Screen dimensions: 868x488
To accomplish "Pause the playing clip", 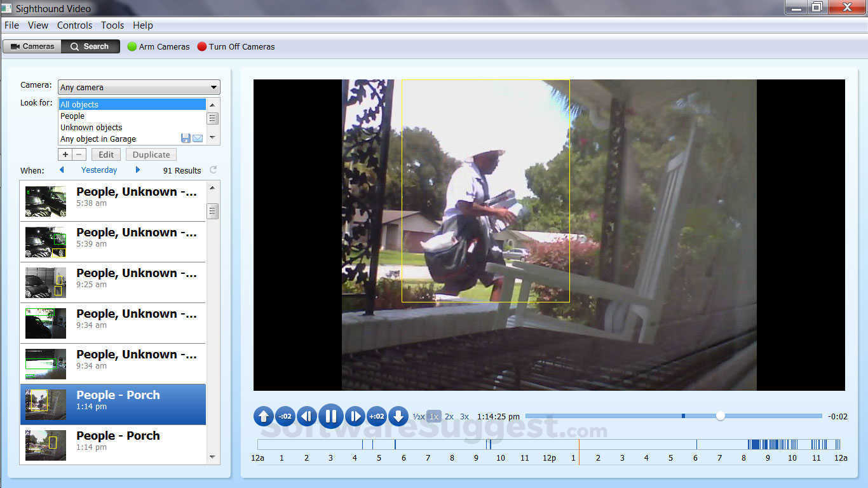I will point(330,416).
